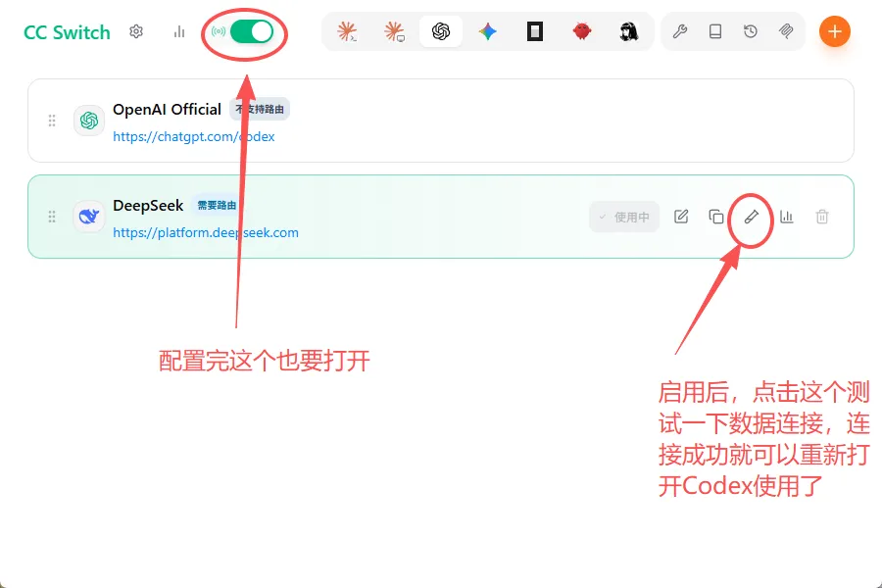Select the DeepSeek provider name
Screen dimensions: 882x588
[x=148, y=206]
